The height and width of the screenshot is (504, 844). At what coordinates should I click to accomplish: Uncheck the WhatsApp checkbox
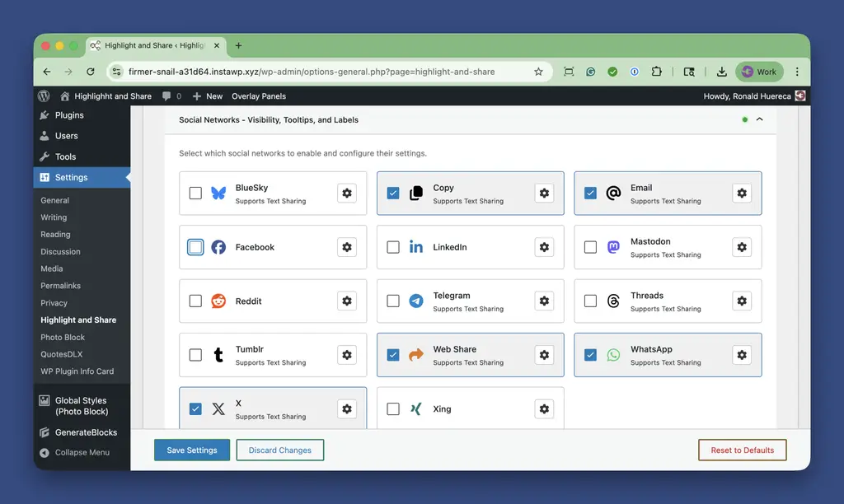[x=590, y=355]
